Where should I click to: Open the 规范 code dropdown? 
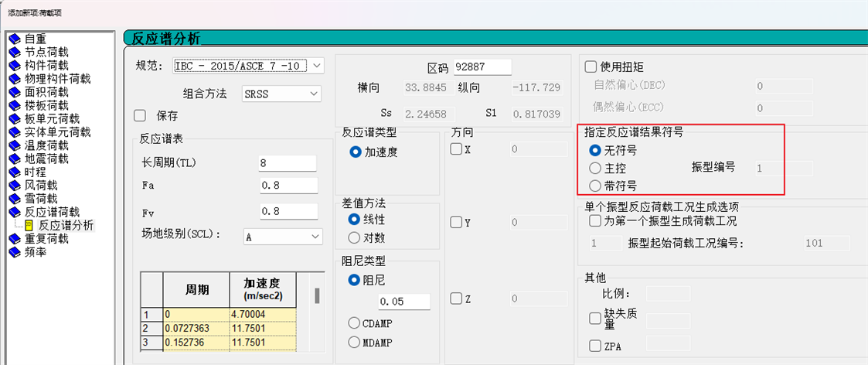318,66
